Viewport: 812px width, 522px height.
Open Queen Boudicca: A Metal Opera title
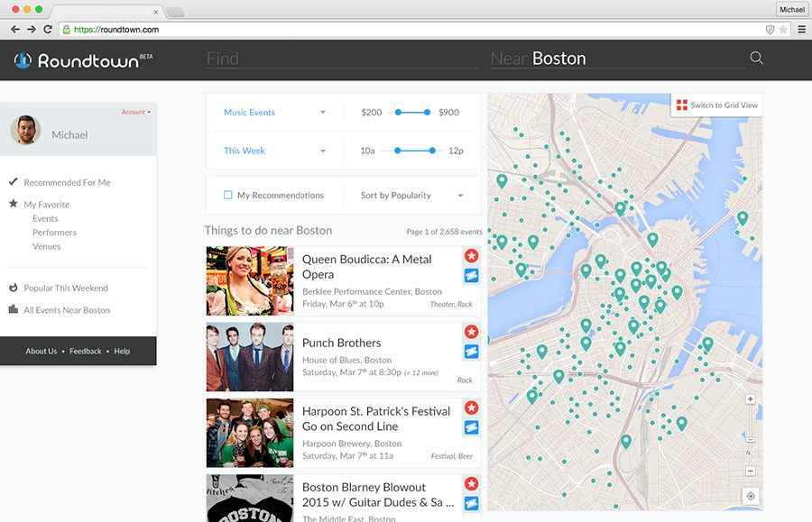coord(366,267)
